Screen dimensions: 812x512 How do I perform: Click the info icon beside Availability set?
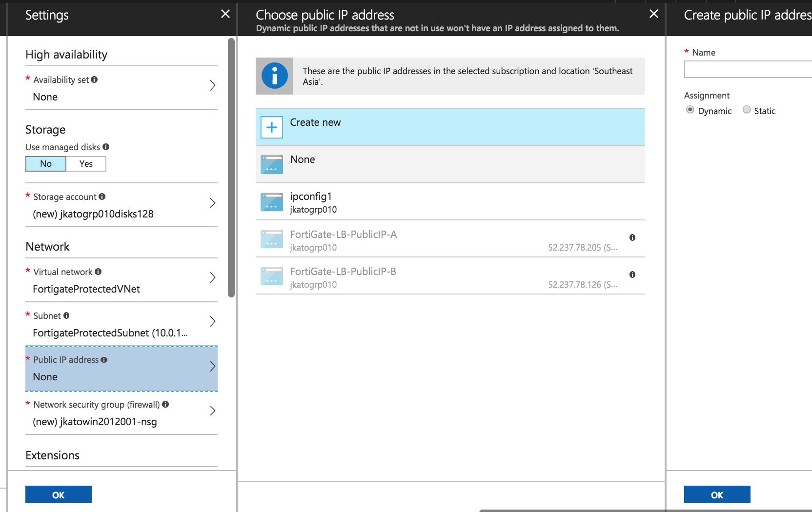94,79
